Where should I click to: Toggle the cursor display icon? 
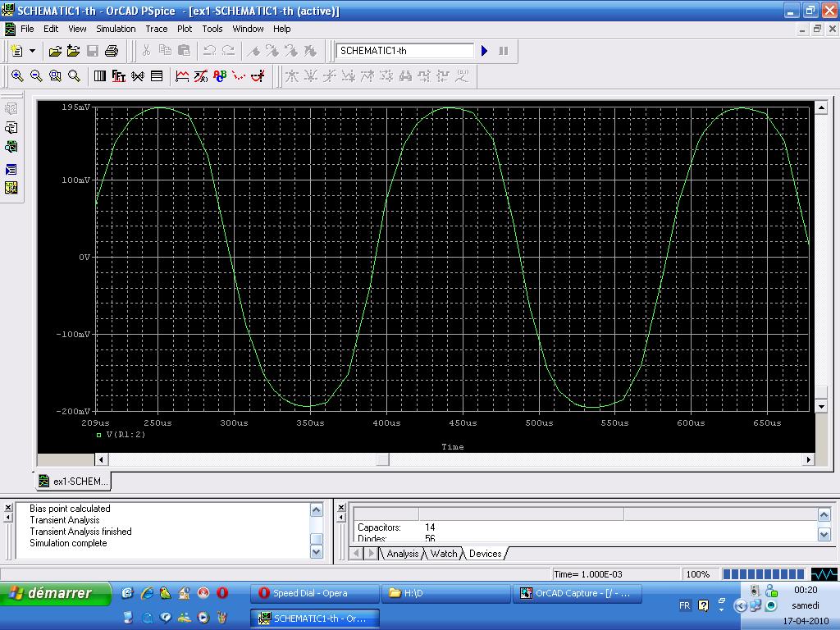tap(258, 76)
